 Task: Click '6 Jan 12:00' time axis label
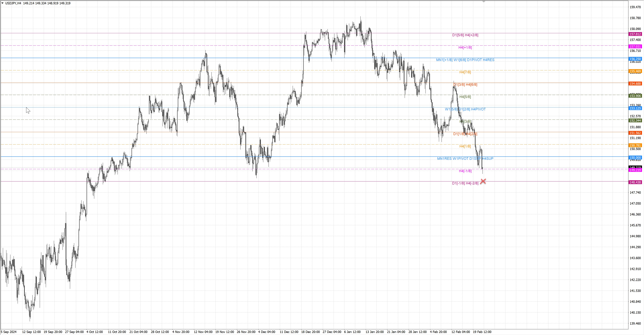(x=352, y=332)
